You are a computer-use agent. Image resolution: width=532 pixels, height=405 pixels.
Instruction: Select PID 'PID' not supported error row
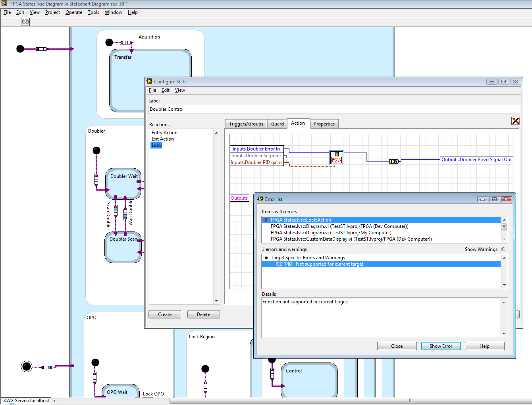(x=381, y=264)
